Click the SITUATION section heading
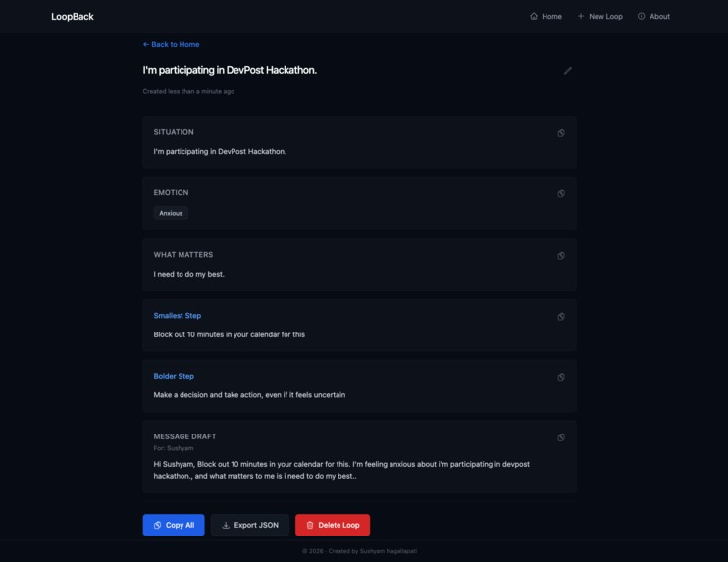The height and width of the screenshot is (562, 728). [x=174, y=132]
